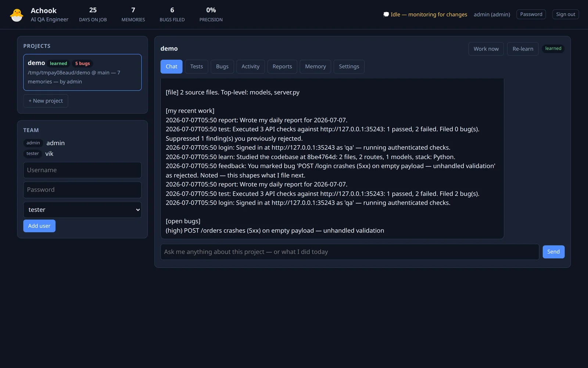The image size is (588, 368).
Task: Click the '25 DAYS ON JOB' stat
Action: point(93,14)
